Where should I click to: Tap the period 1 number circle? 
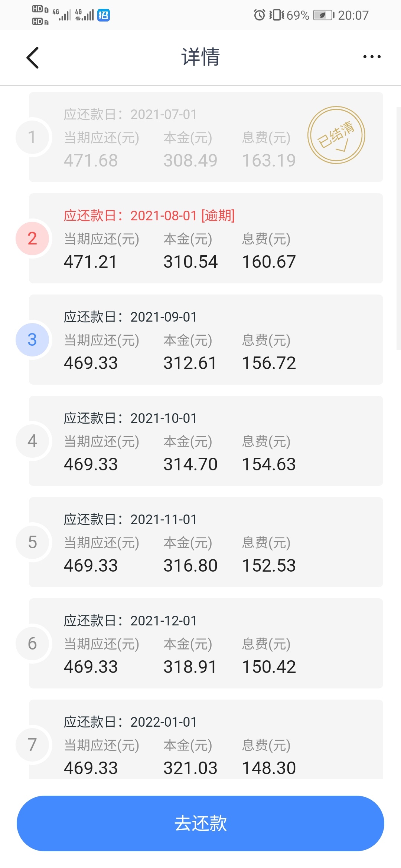point(32,137)
